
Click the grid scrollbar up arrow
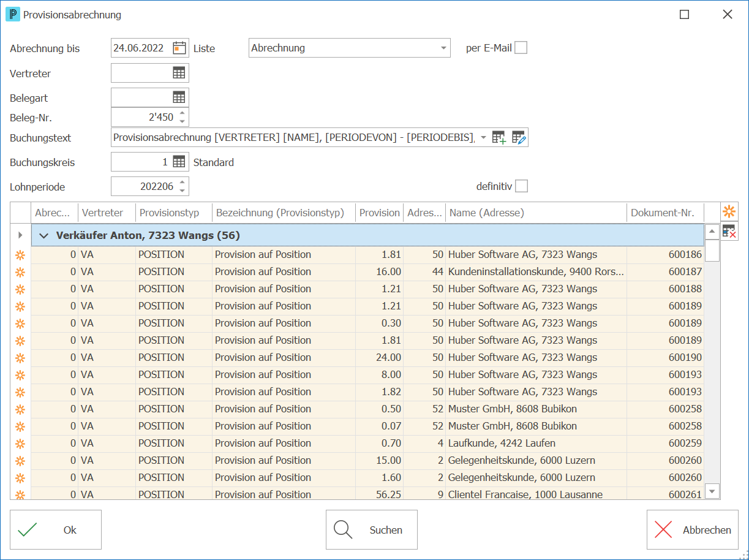pyautogui.click(x=712, y=232)
